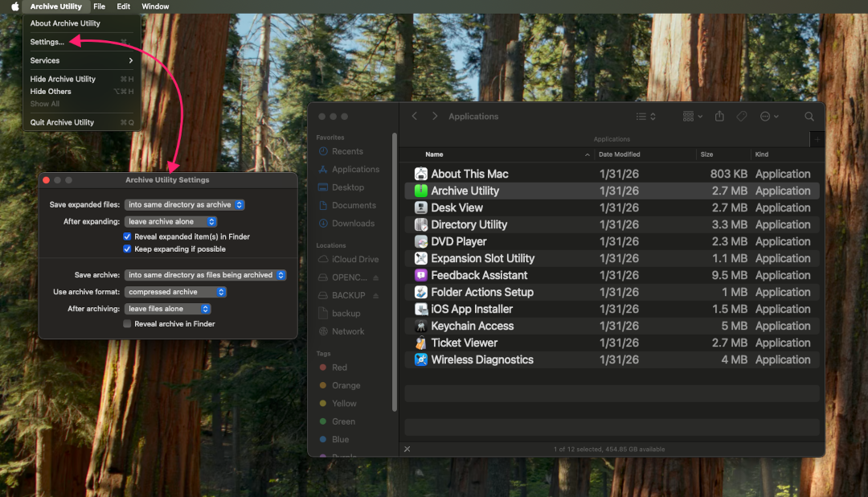Click the About This Mac app icon
The width and height of the screenshot is (868, 497).
click(x=420, y=174)
